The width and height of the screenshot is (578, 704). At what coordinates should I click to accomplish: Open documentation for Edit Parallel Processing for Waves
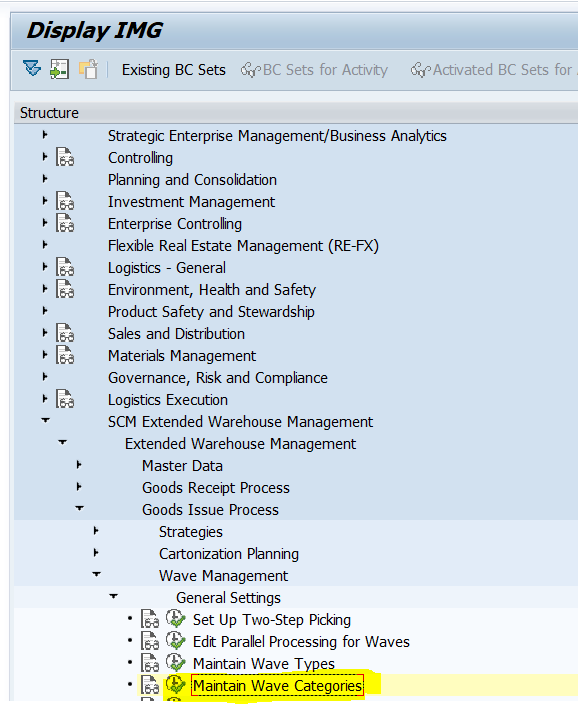point(150,641)
